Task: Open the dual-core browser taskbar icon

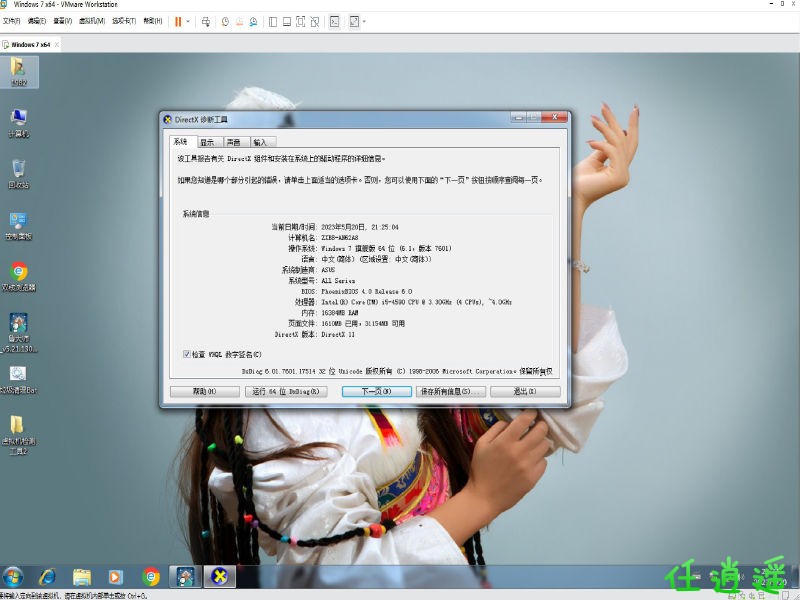Action: click(x=151, y=577)
